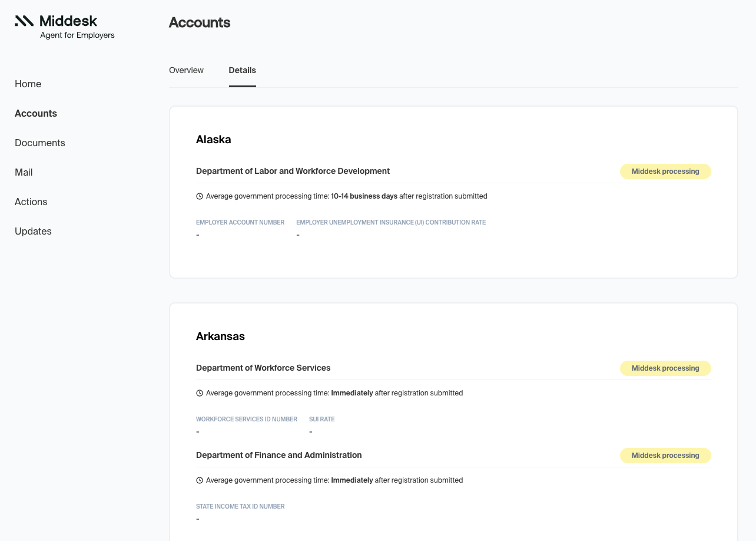Screen dimensions: 756x541
Task: Open the Home page in the sidebar
Action: [x=28, y=84]
